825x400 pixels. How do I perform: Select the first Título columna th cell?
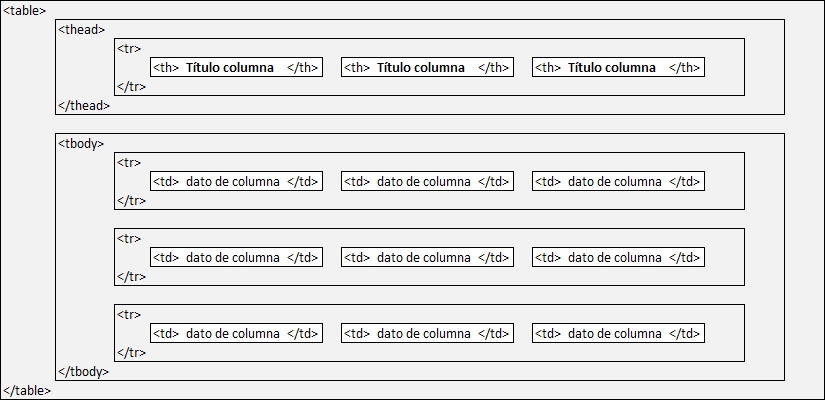(x=236, y=67)
